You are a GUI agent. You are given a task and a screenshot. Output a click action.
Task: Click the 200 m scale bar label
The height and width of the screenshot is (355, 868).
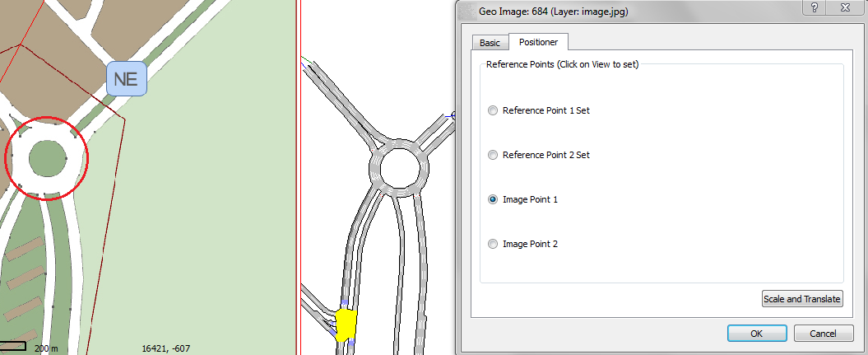pyautogui.click(x=46, y=348)
